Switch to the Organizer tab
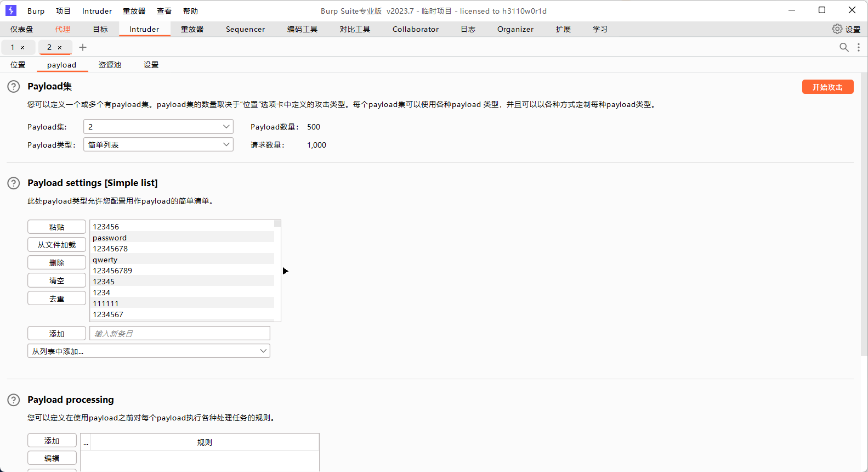Screen dimensions: 868x472 515,29
